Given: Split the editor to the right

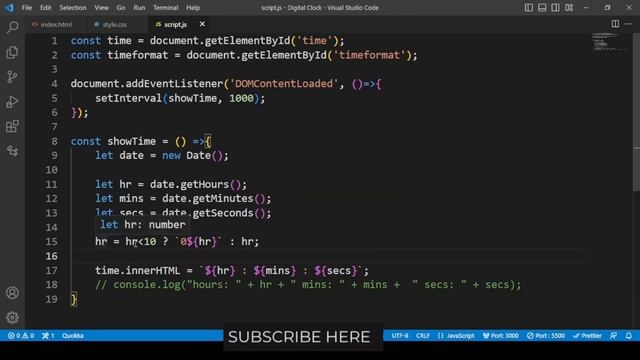Looking at the screenshot, I should pos(615,24).
